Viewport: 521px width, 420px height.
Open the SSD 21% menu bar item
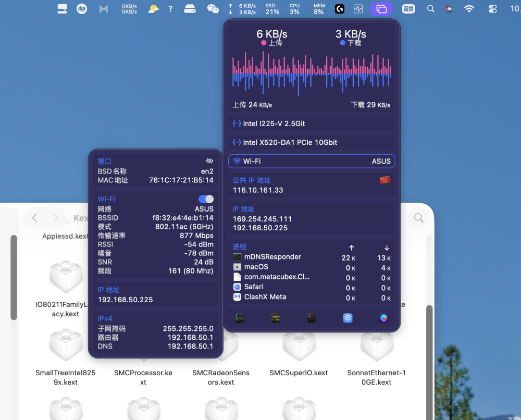[272, 9]
